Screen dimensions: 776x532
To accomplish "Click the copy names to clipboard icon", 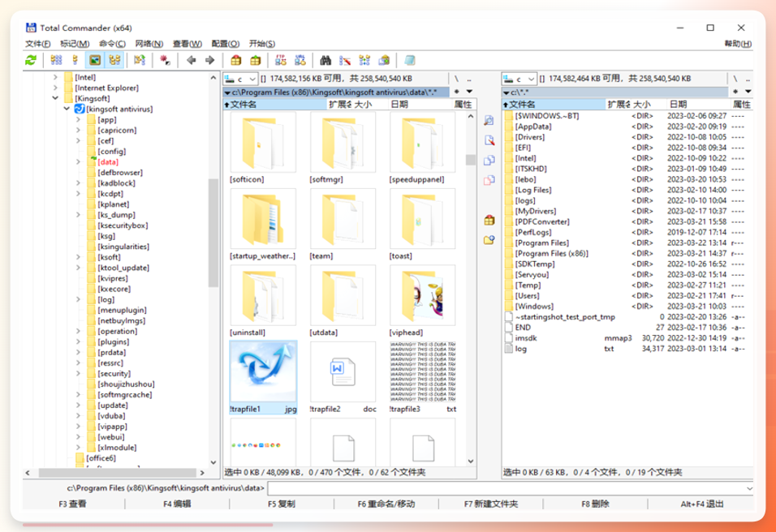I will coord(384,60).
